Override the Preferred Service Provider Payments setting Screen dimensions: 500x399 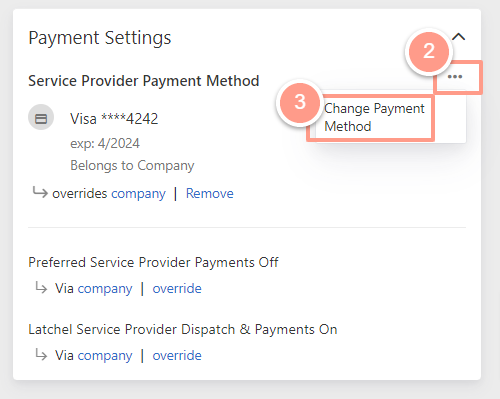point(177,288)
